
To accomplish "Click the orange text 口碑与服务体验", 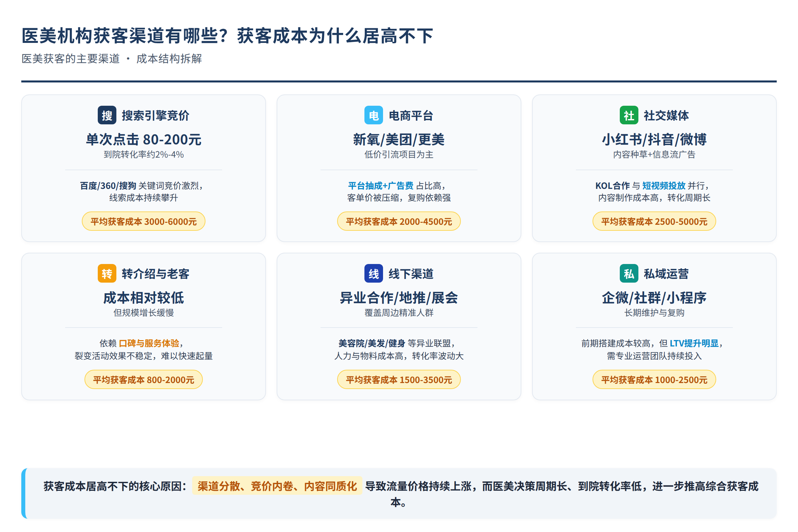I will tap(149, 343).
